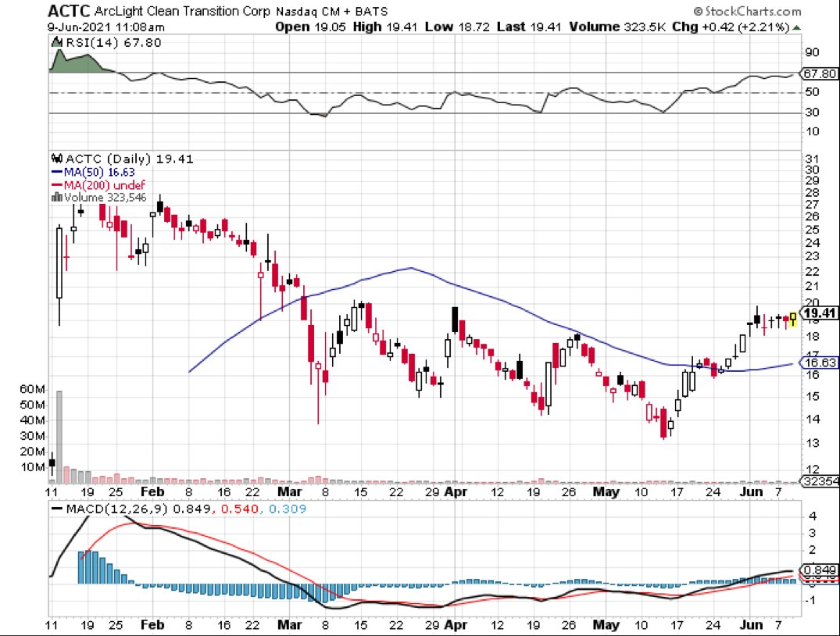This screenshot has width=840, height=636.
Task: Click the Volume 323,546 legend entry
Action: coord(105,197)
